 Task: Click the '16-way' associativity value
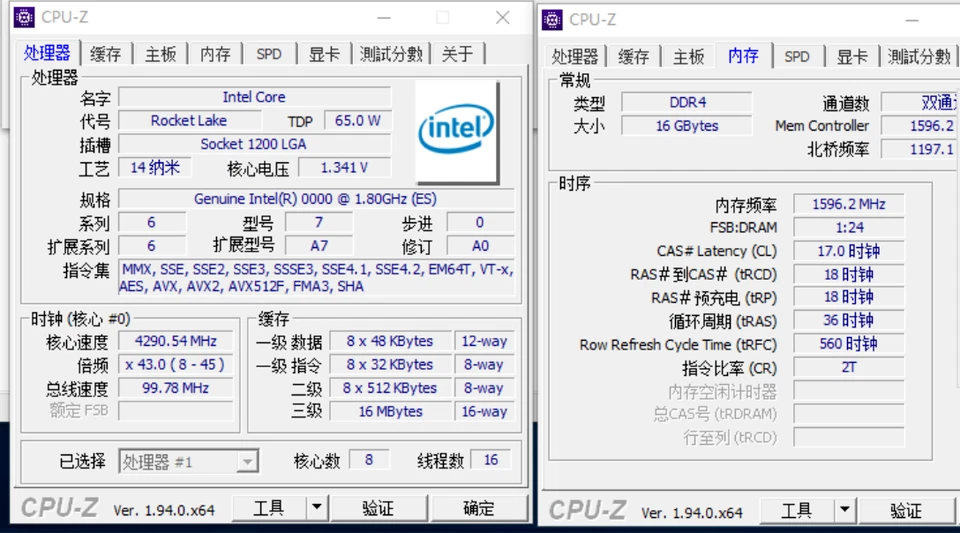click(x=484, y=411)
